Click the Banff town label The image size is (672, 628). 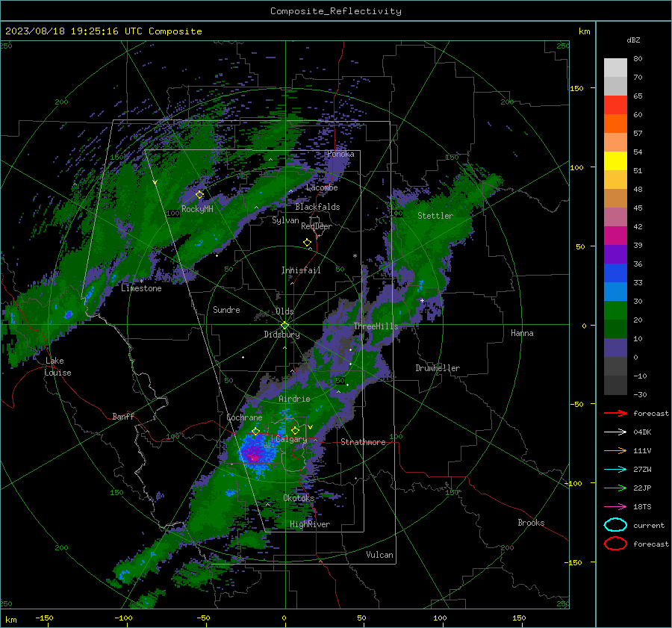pos(123,417)
